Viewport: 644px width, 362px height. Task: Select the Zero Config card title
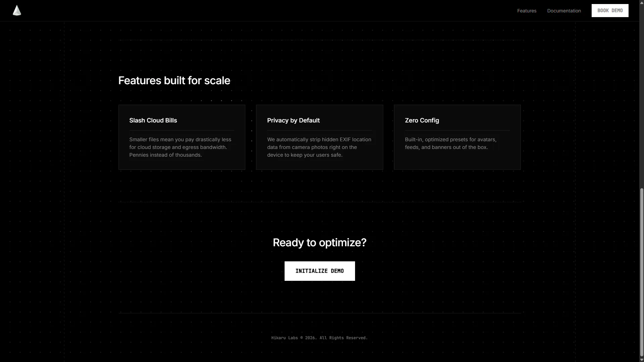click(422, 120)
